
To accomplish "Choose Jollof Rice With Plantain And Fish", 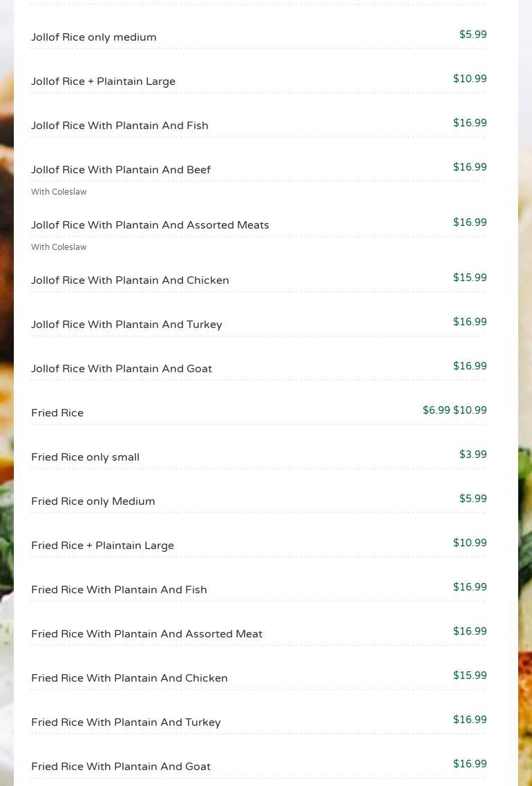I will pyautogui.click(x=120, y=126).
